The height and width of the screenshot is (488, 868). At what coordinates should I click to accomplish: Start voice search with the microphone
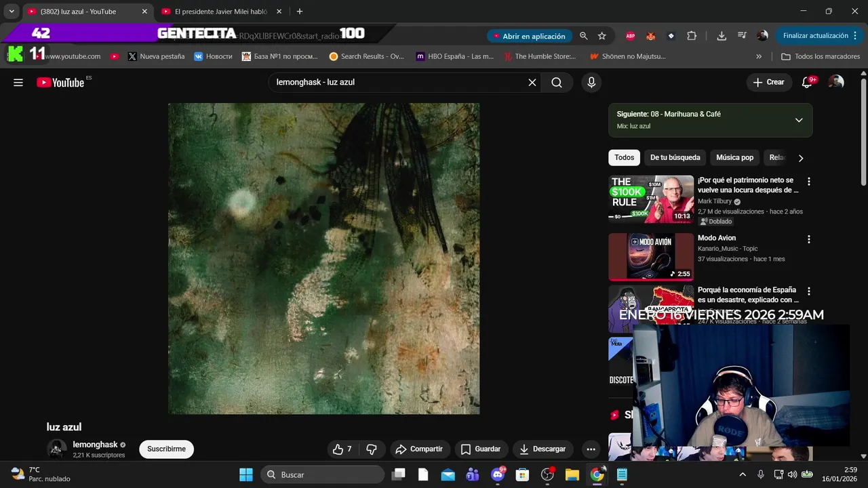pyautogui.click(x=591, y=83)
